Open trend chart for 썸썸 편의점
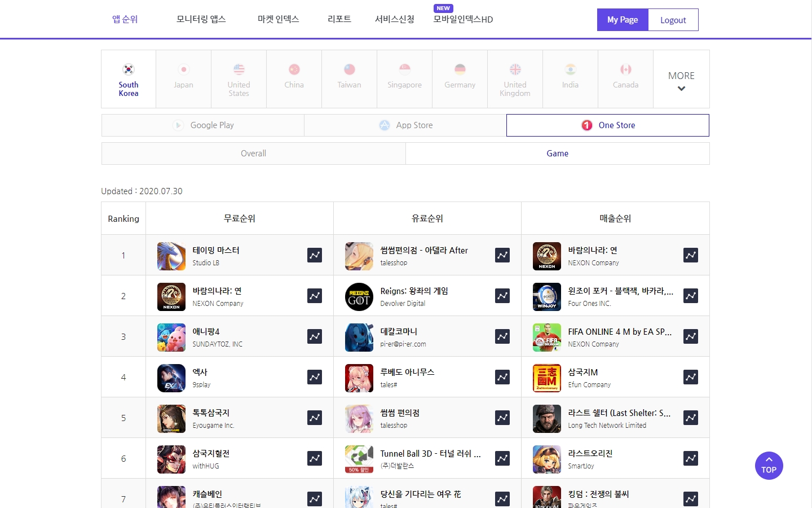Screen dimensions: 812x508 click(502, 418)
